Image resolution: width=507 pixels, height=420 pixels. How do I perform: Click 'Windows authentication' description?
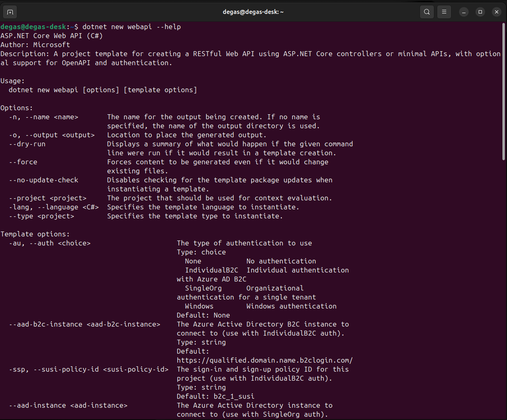292,306
